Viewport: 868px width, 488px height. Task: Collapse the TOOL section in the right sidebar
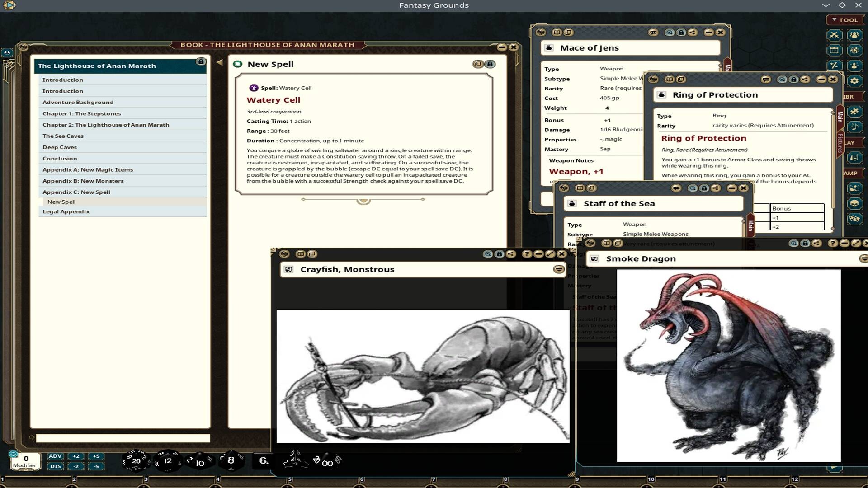(x=835, y=20)
